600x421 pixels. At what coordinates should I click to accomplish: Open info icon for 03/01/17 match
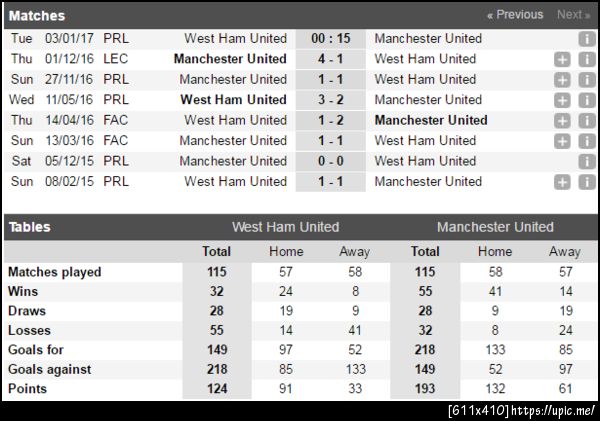[587, 39]
